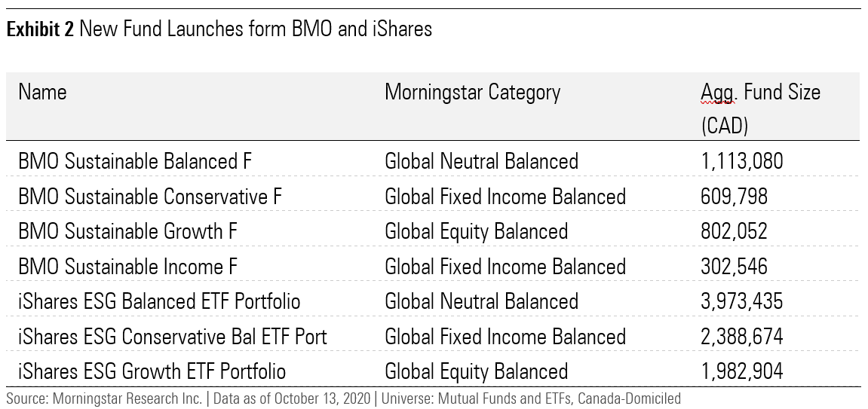Click iShares ESG Conservative Bal ETF Port
868x409 pixels.
[173, 337]
